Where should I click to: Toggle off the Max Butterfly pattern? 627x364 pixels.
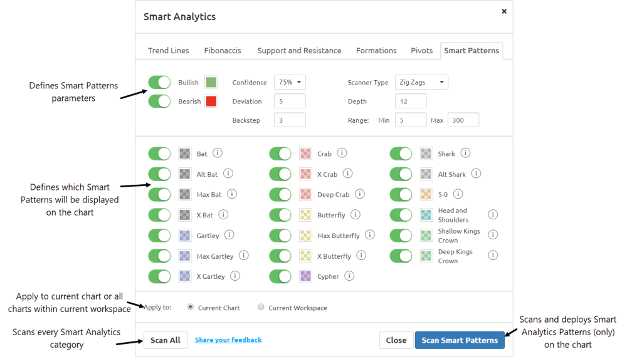(280, 236)
